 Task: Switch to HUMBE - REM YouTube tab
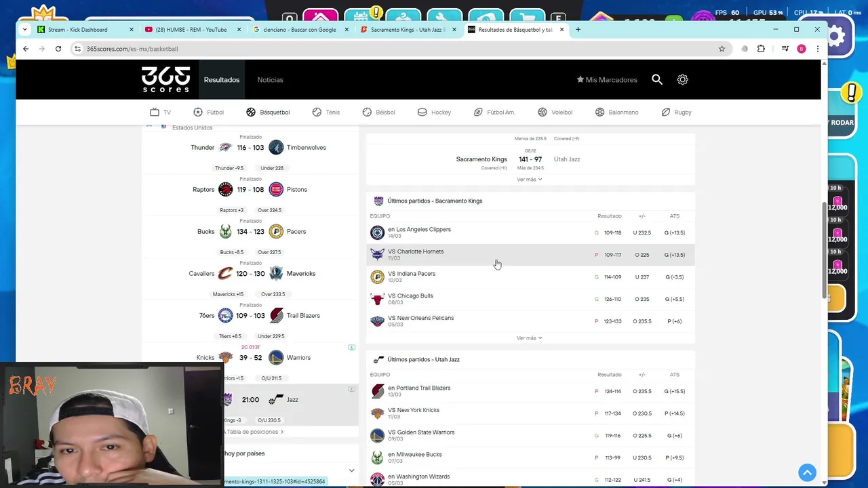[193, 30]
